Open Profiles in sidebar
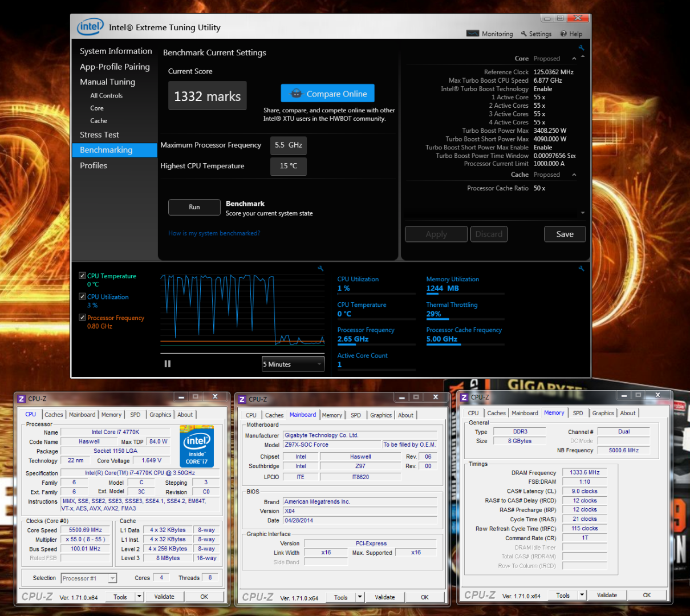Screen dimensions: 690x616 click(x=94, y=165)
